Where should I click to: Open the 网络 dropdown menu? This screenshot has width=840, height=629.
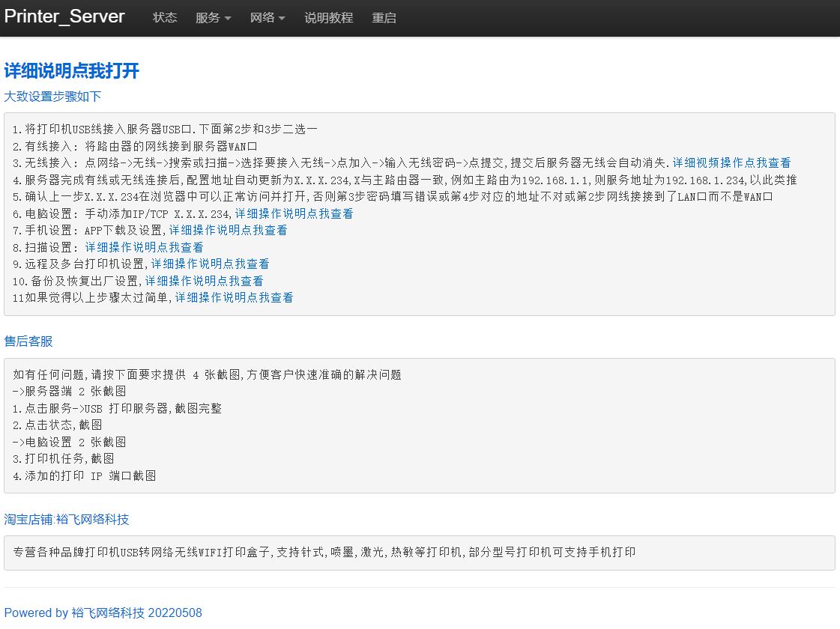[x=268, y=17]
